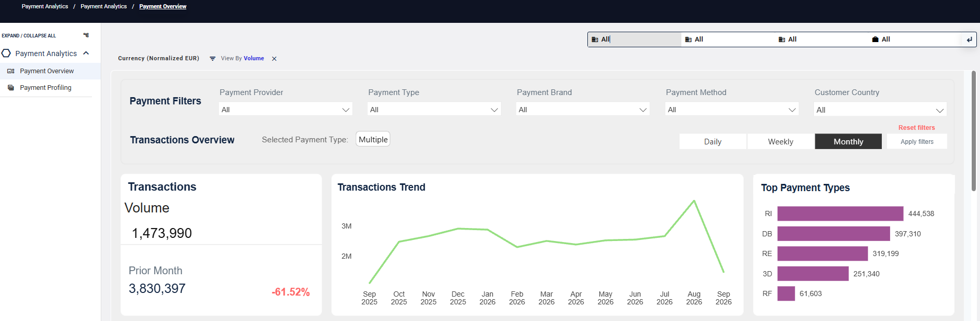Click the expand/collapse all tree icon
980x321 pixels.
point(86,35)
